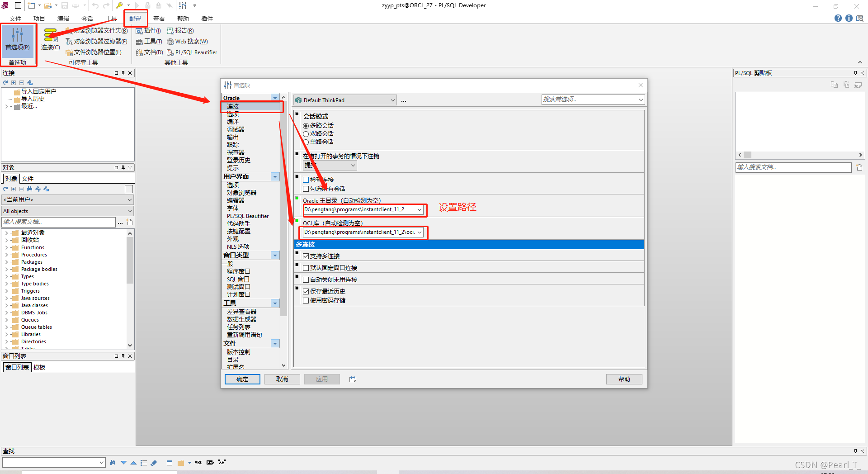Click find previous up arrow in 查找 bar
The image size is (868, 474).
point(133,462)
